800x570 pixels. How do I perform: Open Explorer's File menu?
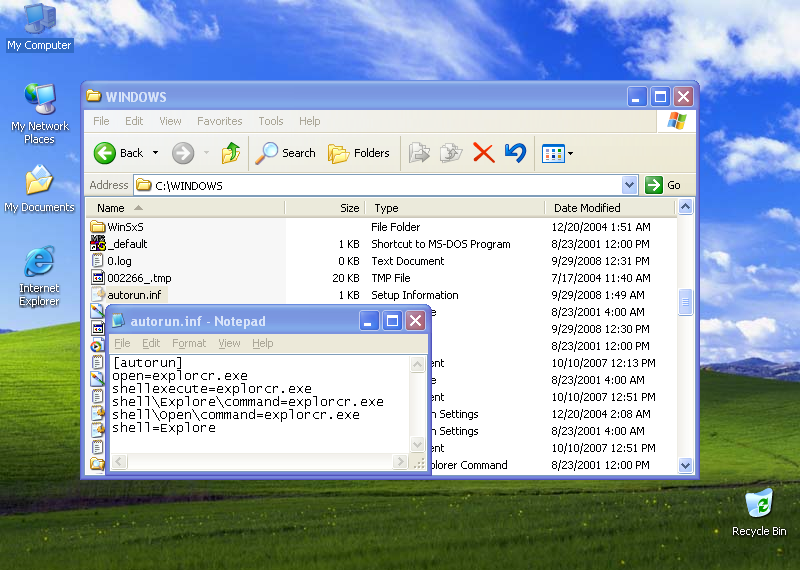tap(101, 121)
